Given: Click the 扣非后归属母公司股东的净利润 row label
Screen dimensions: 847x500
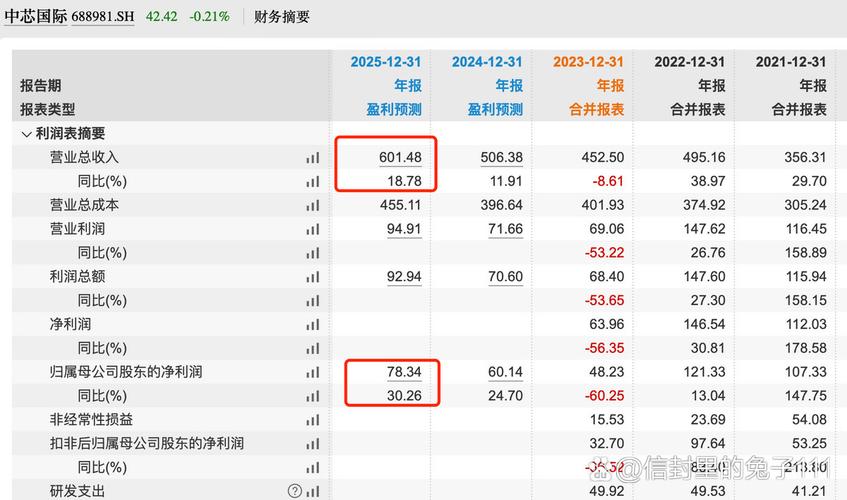Looking at the screenshot, I should (147, 443).
